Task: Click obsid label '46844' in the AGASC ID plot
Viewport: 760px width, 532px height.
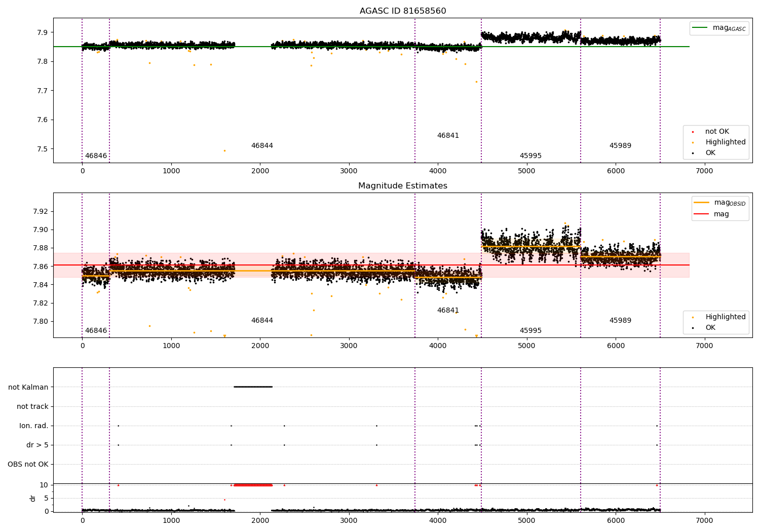Action: click(x=262, y=146)
